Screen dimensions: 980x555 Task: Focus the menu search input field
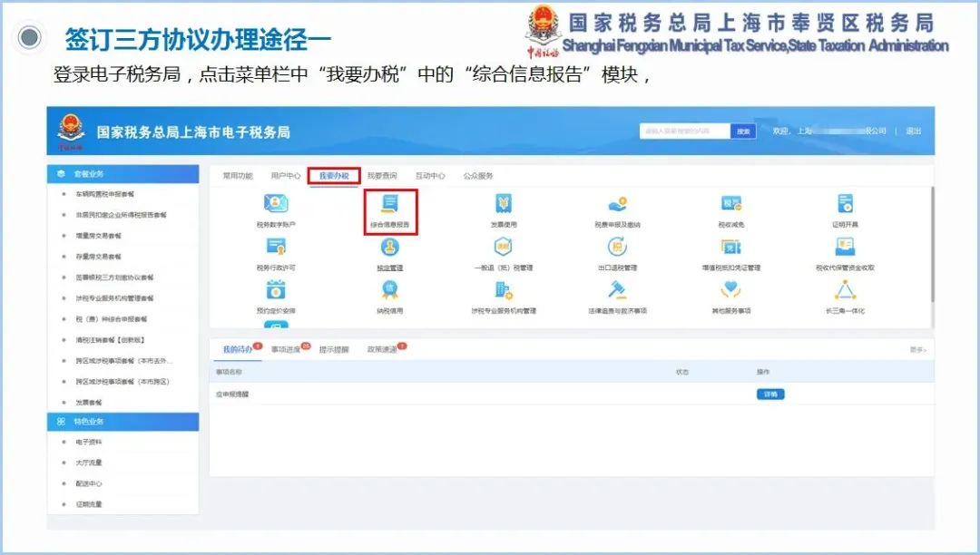685,131
